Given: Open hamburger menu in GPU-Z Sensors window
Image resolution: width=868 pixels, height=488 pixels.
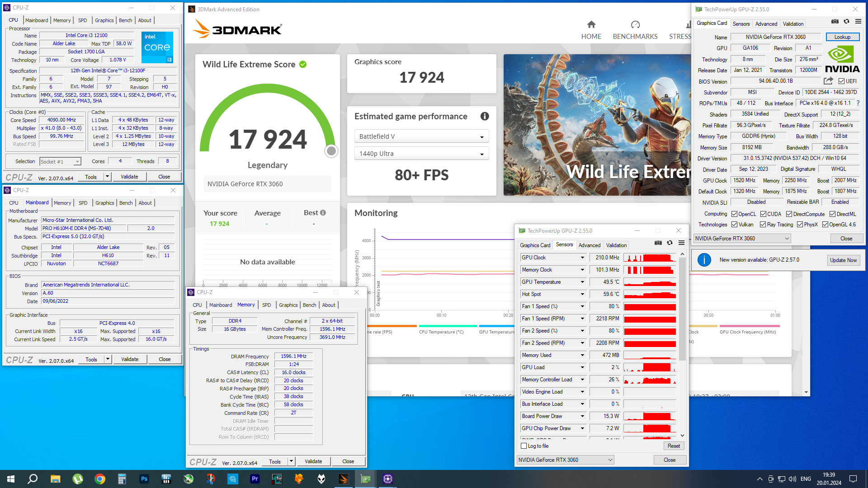Looking at the screenshot, I should point(681,243).
